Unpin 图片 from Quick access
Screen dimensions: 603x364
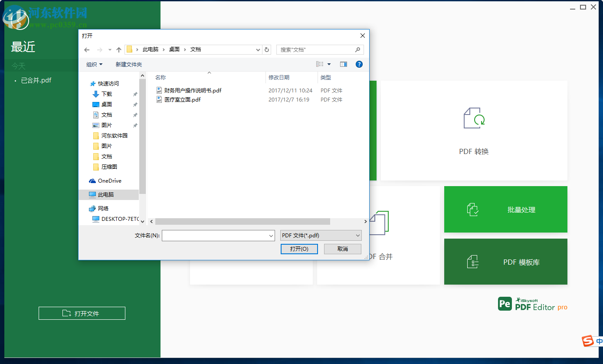pyautogui.click(x=134, y=125)
